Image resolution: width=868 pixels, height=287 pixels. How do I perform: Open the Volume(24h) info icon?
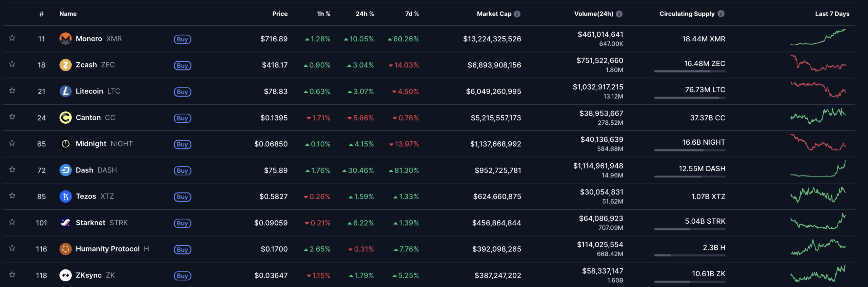(x=619, y=14)
